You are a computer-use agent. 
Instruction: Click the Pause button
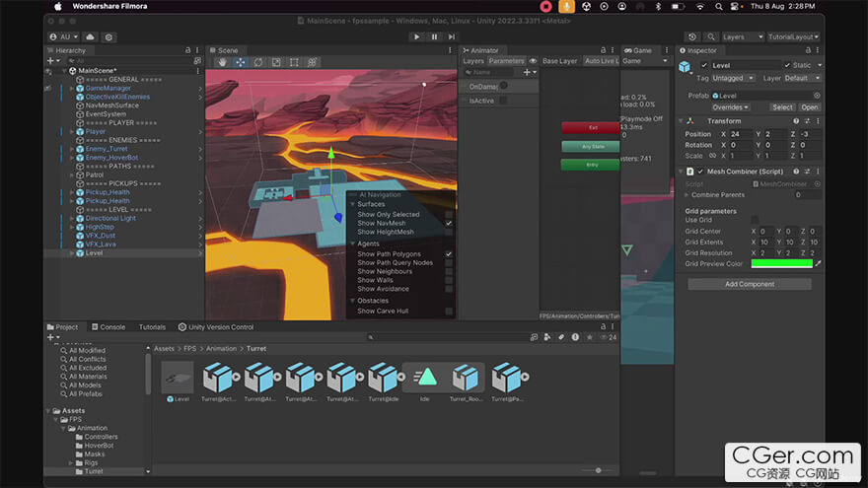(x=434, y=37)
